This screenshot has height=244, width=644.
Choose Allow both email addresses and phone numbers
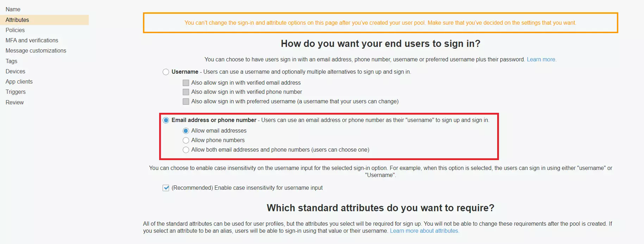[186, 150]
